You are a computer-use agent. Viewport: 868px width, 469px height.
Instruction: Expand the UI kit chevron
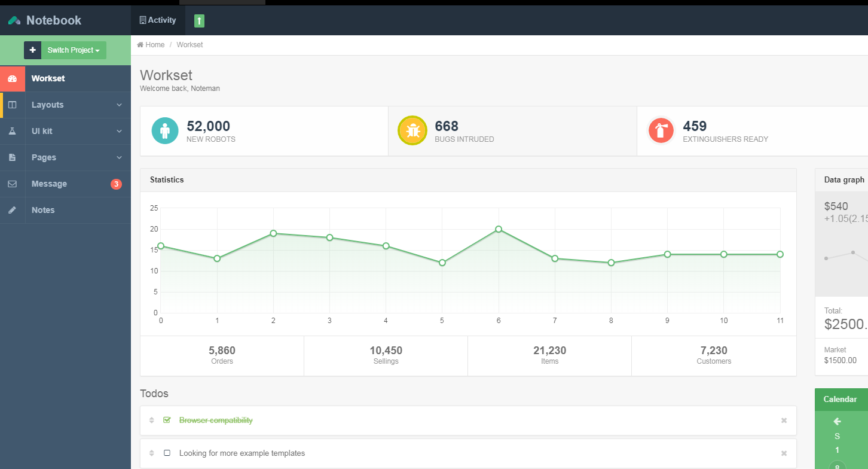119,132
